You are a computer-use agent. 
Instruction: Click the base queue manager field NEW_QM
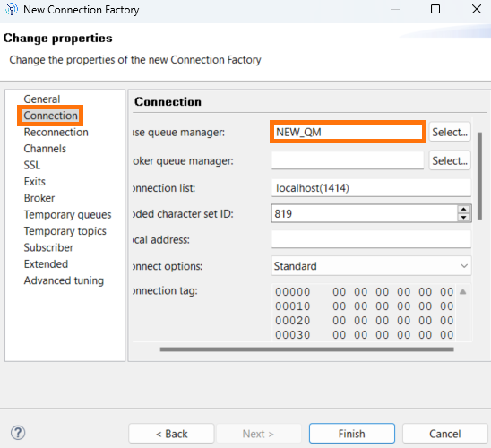[348, 132]
